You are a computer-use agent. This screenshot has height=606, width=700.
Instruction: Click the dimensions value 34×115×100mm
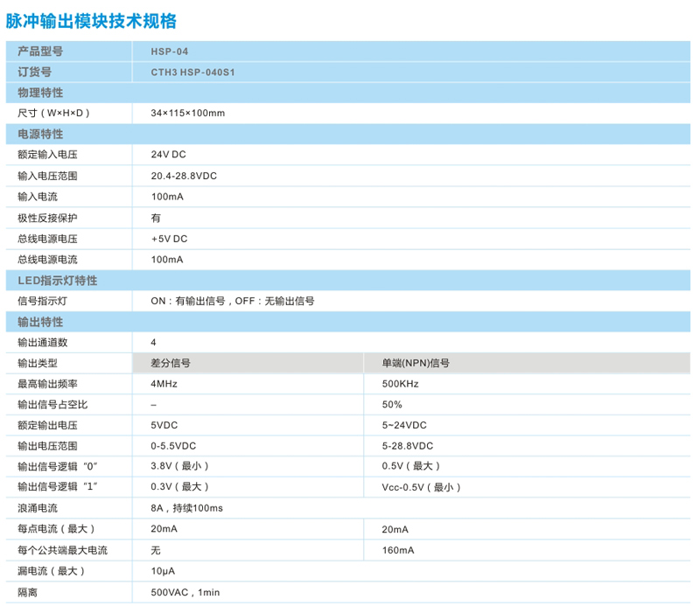(x=187, y=114)
